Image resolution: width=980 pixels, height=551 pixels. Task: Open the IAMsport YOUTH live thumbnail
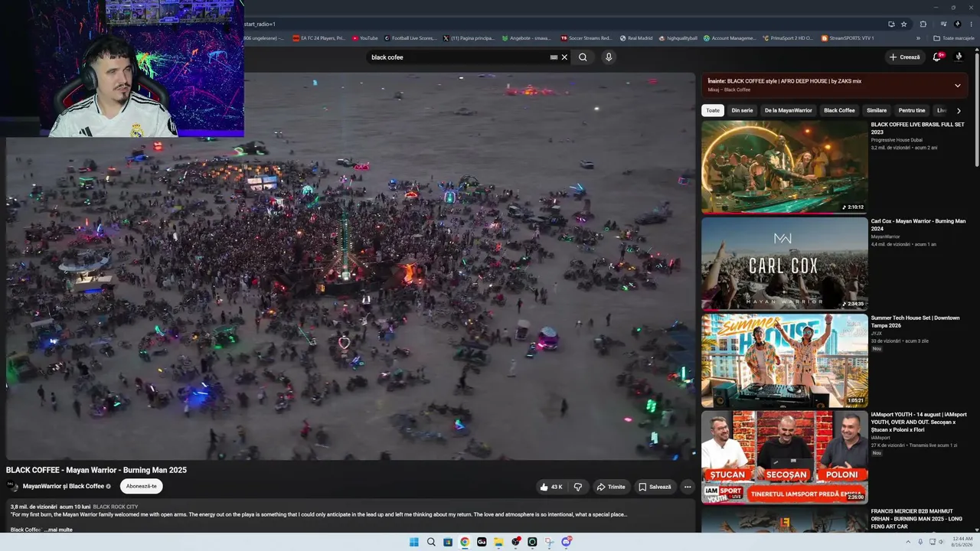coord(785,457)
